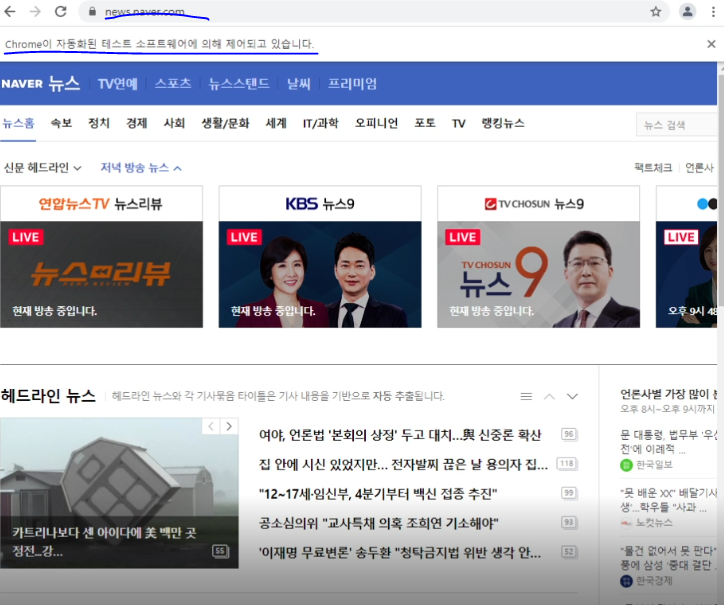The width and height of the screenshot is (724, 605).
Task: Click the KBS 뉴스9 channel header
Action: coord(320,204)
